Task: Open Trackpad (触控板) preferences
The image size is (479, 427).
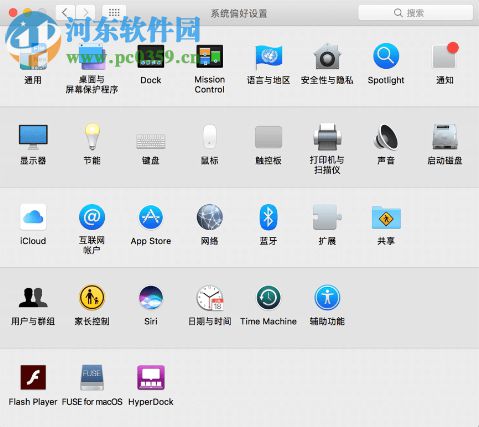Action: tap(268, 137)
